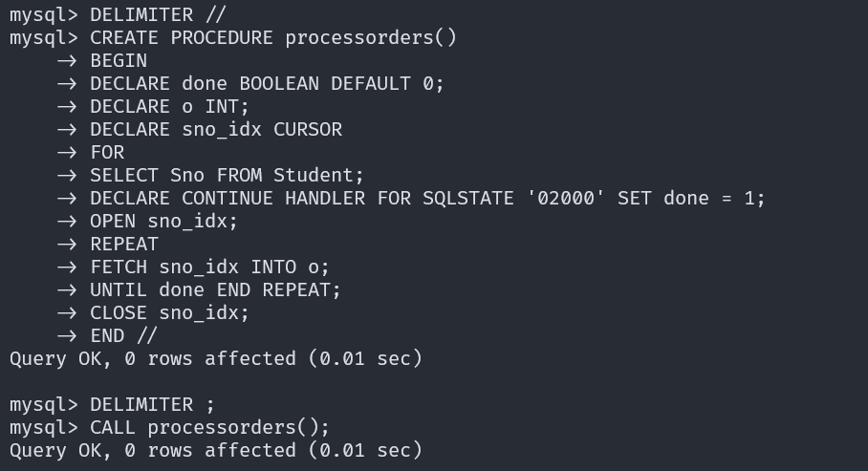This screenshot has width=868, height=471.
Task: Click the last Query OK result line
Action: (x=215, y=451)
